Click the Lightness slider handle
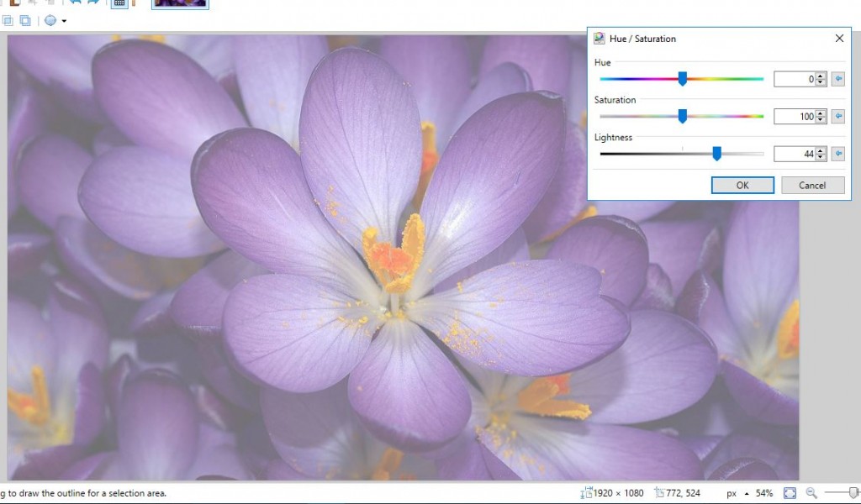Image resolution: width=861 pixels, height=504 pixels. pos(716,154)
